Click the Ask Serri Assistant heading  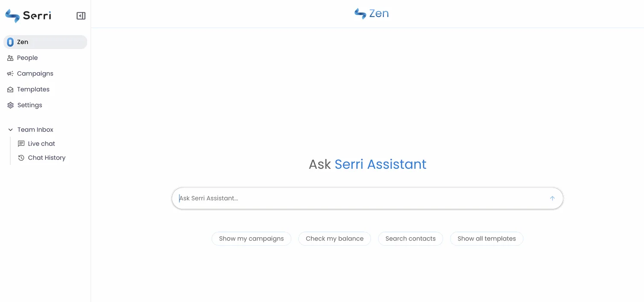(368, 164)
